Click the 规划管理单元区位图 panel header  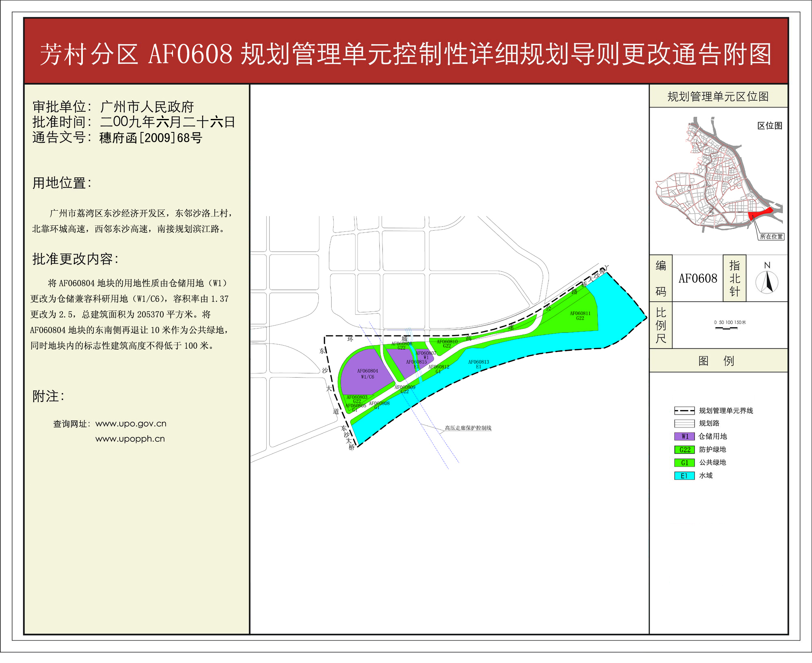718,96
